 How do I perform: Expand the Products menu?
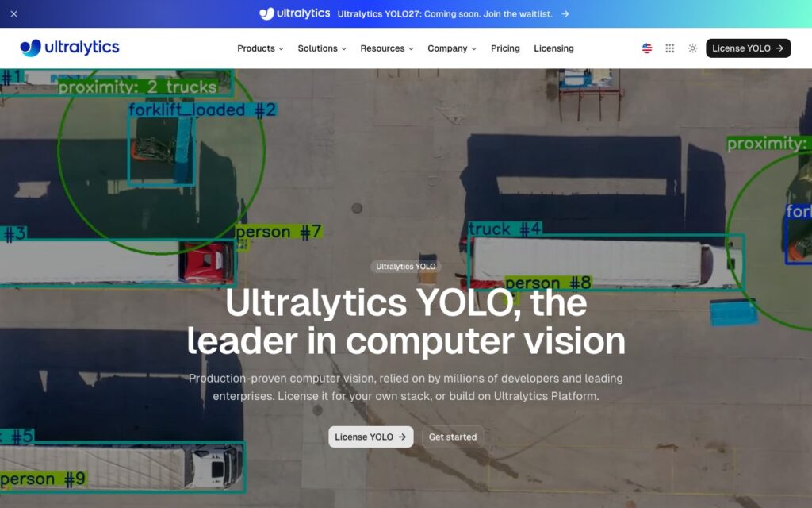(x=260, y=48)
